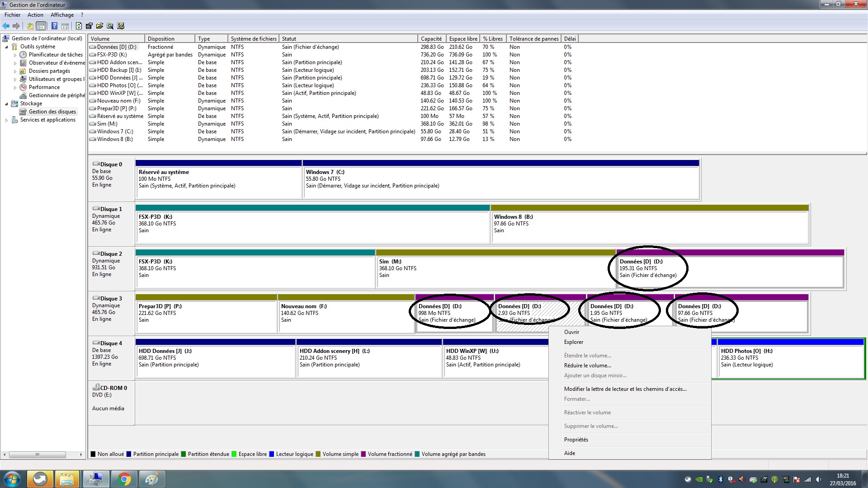This screenshot has height=488, width=868.
Task: Collapse the Stockage tree node
Action: (6, 104)
